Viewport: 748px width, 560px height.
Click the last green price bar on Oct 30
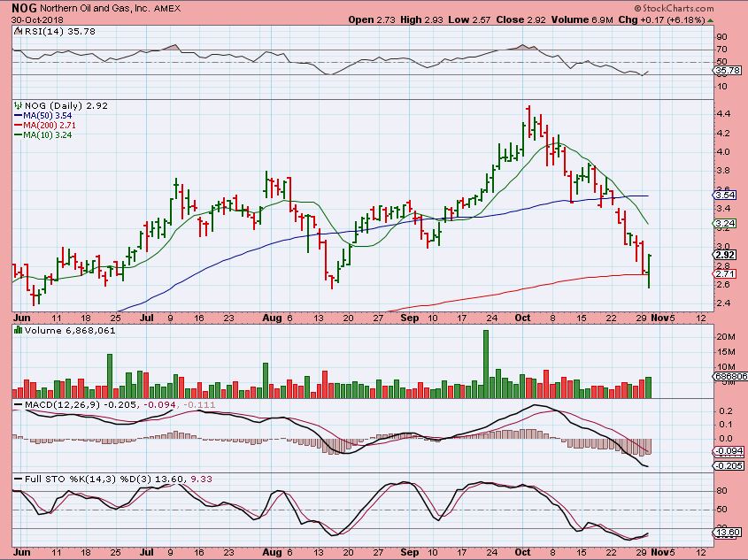coord(649,271)
